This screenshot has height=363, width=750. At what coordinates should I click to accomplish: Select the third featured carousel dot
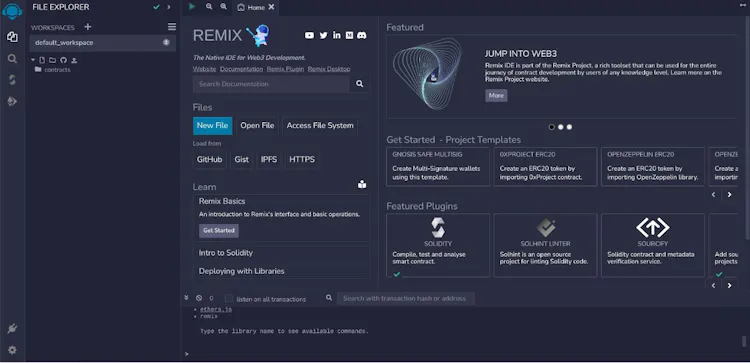click(x=569, y=127)
